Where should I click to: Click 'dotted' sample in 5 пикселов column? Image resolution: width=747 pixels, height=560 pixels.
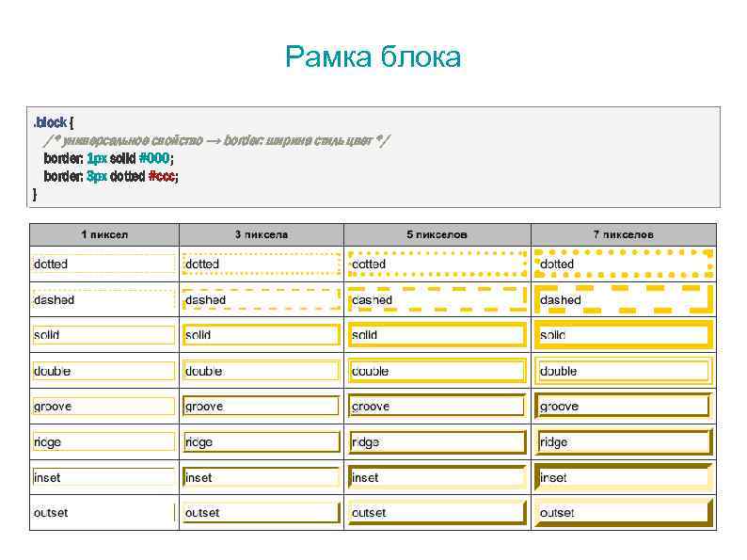click(437, 264)
